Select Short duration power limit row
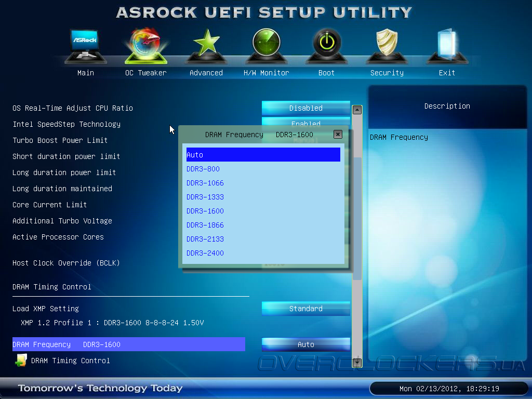 click(66, 156)
